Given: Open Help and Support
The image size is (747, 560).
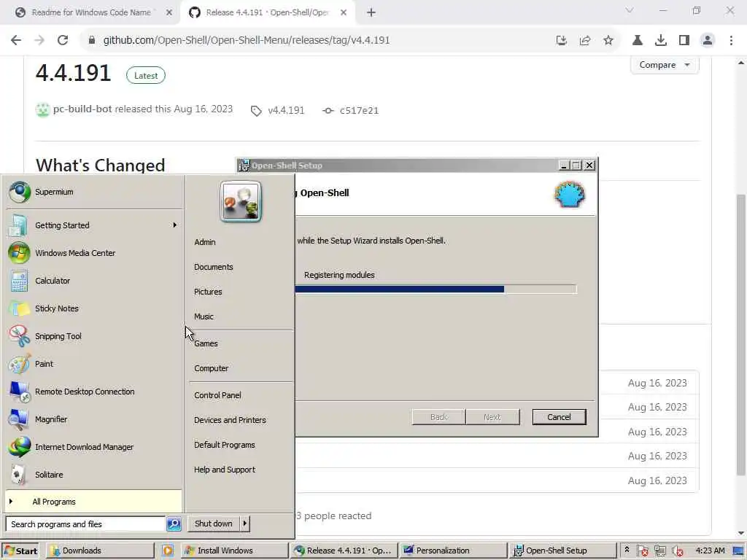Looking at the screenshot, I should 225,470.
